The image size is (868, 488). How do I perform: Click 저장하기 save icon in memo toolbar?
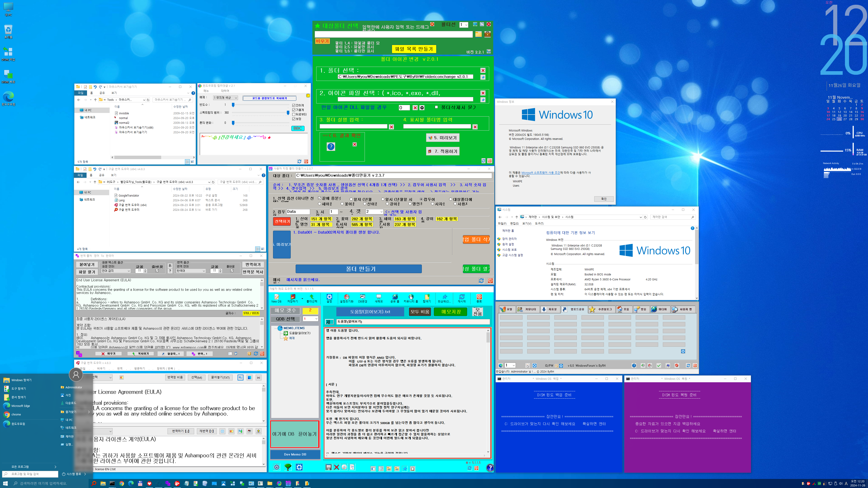tap(292, 298)
